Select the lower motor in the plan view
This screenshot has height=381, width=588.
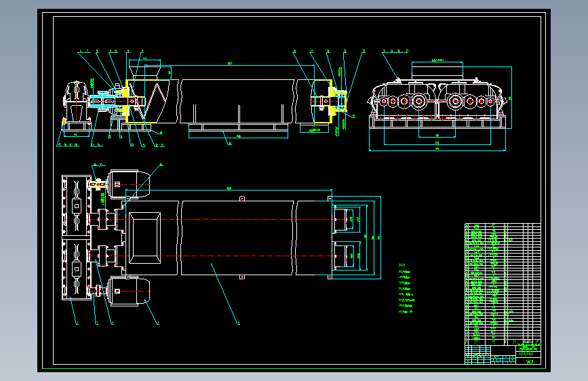129,291
